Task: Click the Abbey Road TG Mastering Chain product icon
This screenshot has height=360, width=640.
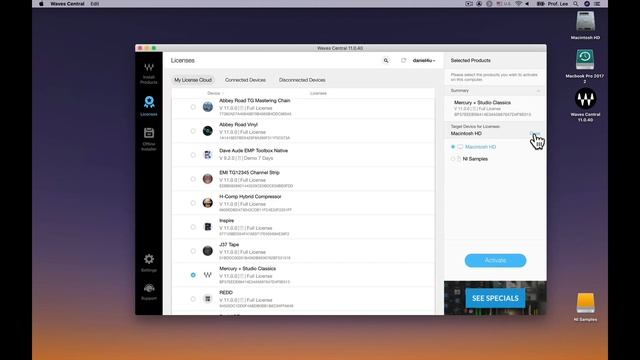Action: tap(207, 107)
